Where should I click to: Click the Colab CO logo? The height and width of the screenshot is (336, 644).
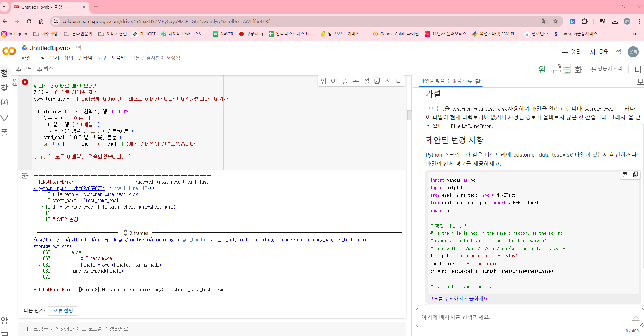tap(9, 51)
